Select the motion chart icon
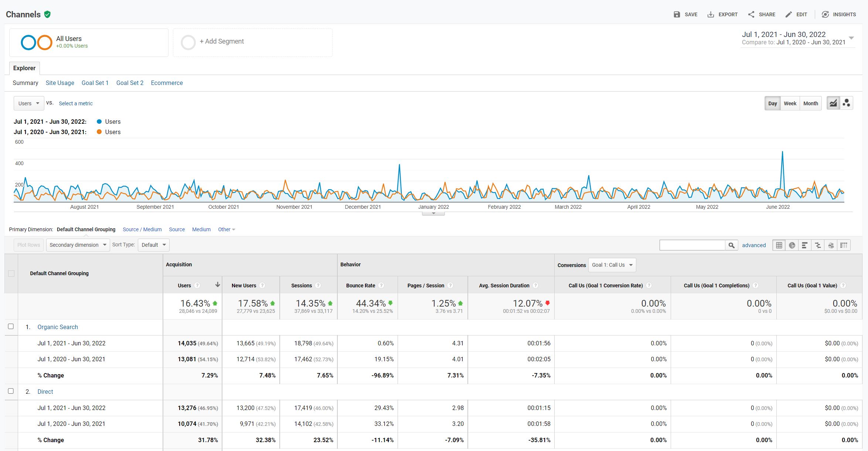Image resolution: width=868 pixels, height=451 pixels. (x=846, y=103)
